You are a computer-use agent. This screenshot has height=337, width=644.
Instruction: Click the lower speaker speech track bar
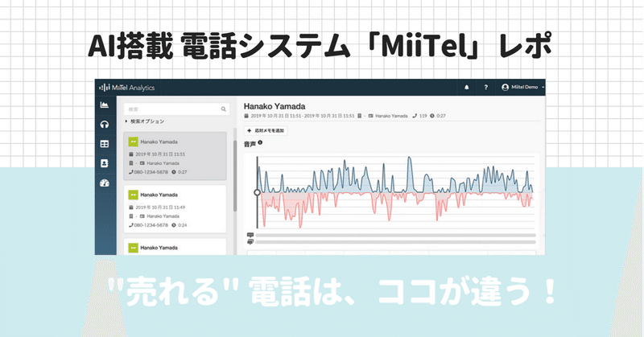tap(395, 242)
